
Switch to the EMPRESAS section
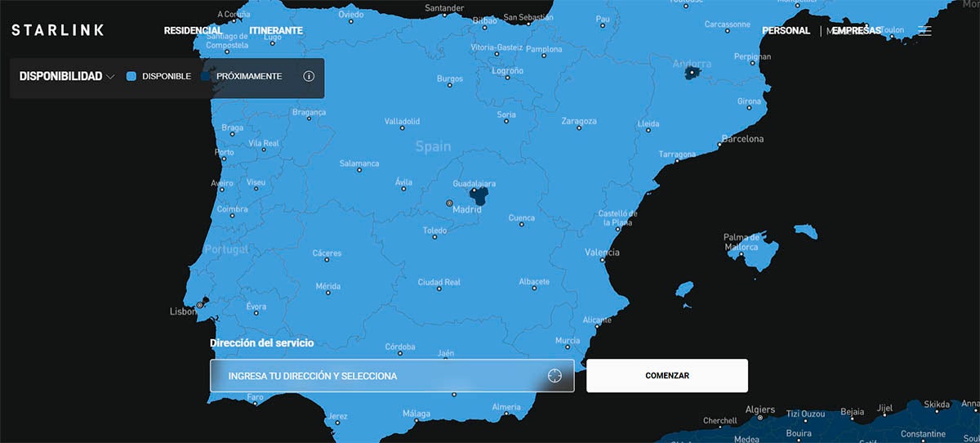pyautogui.click(x=856, y=30)
